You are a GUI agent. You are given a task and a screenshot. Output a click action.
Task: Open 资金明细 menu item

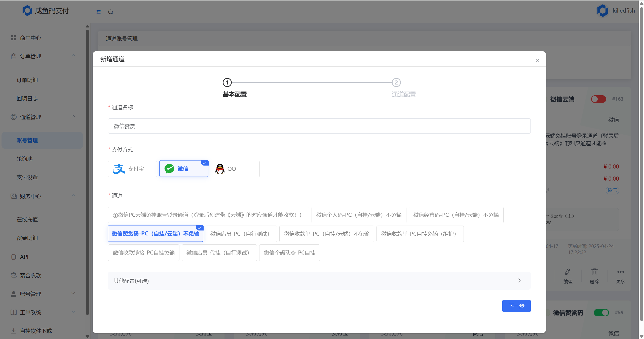27,238
